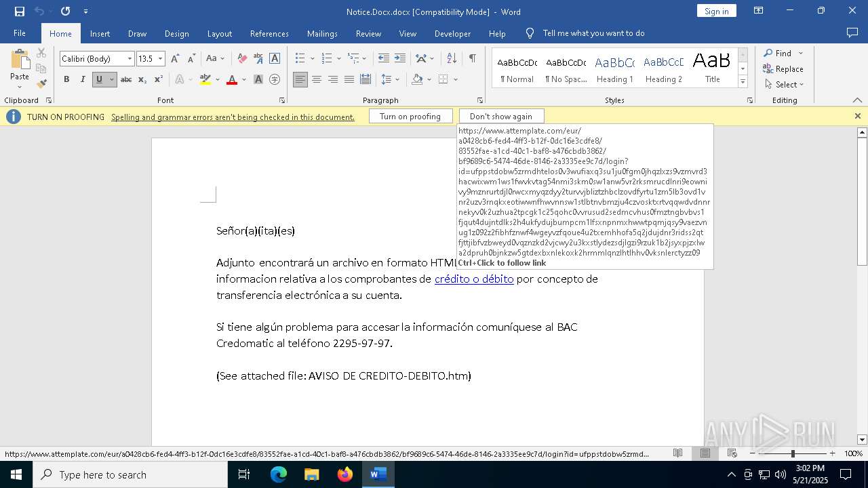Justify the paragraph text
The width and height of the screenshot is (868, 488).
(349, 79)
